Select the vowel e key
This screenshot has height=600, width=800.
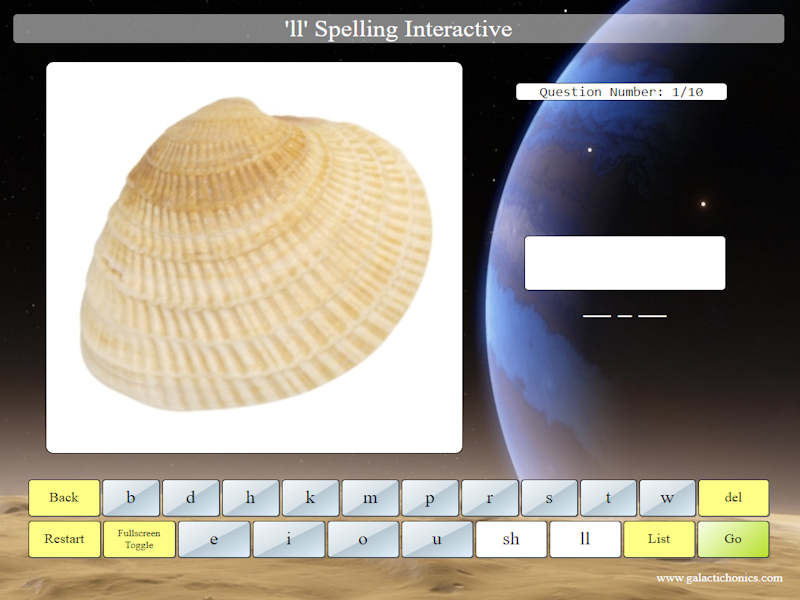tap(213, 539)
